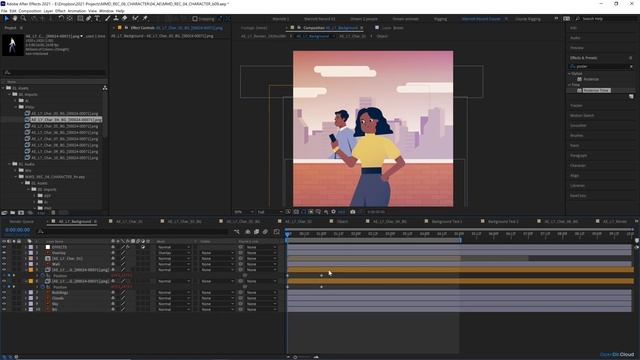Open the project flowchart view icon

(x=105, y=88)
